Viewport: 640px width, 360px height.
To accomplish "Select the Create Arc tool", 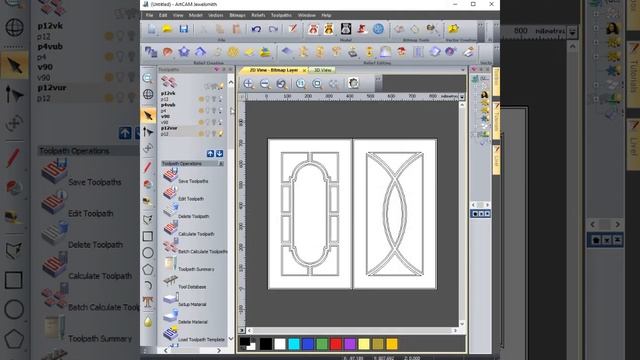I will click(148, 285).
